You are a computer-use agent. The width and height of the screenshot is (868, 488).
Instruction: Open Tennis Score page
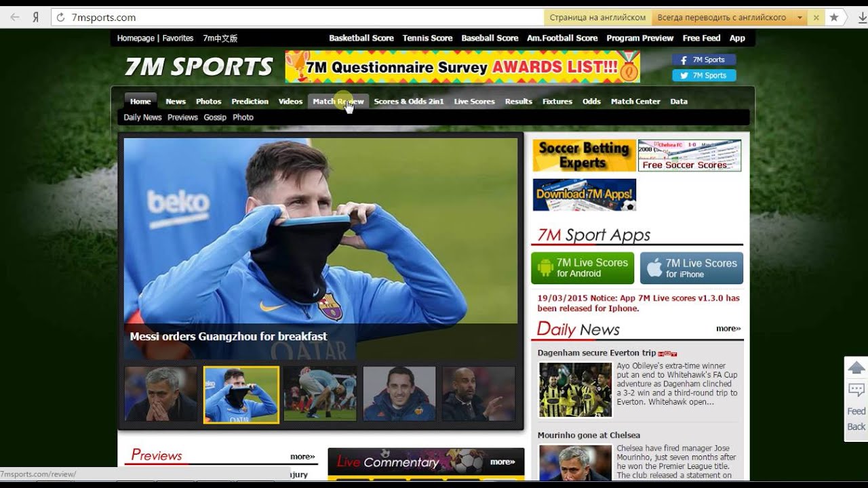(427, 38)
